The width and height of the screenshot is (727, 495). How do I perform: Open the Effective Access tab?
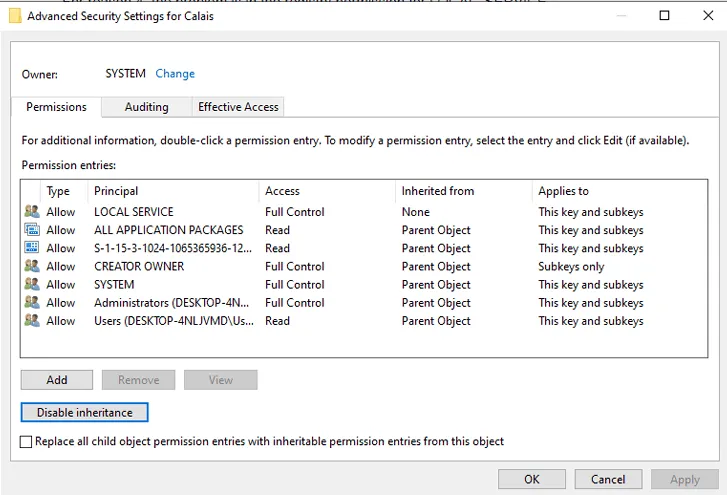[x=238, y=107]
